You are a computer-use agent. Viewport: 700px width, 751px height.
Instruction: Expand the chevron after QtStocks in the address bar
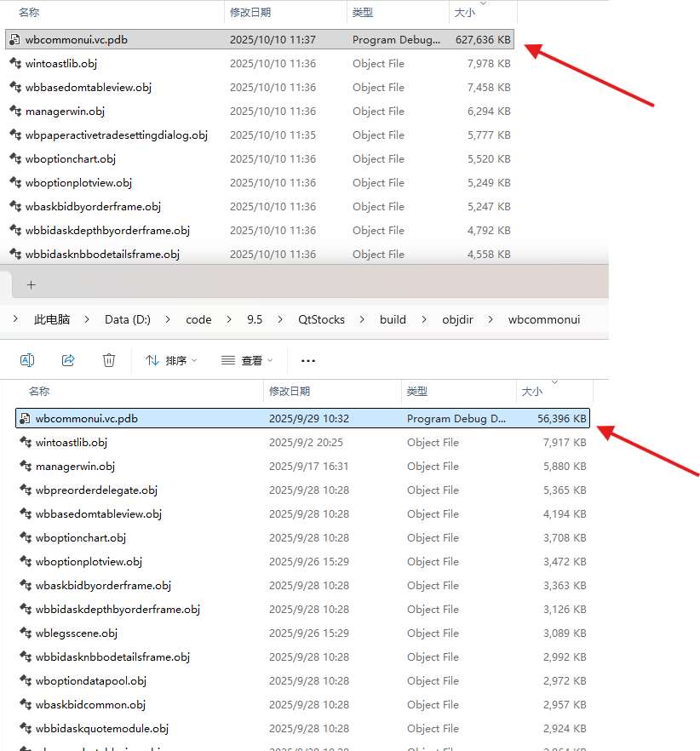coord(362,319)
